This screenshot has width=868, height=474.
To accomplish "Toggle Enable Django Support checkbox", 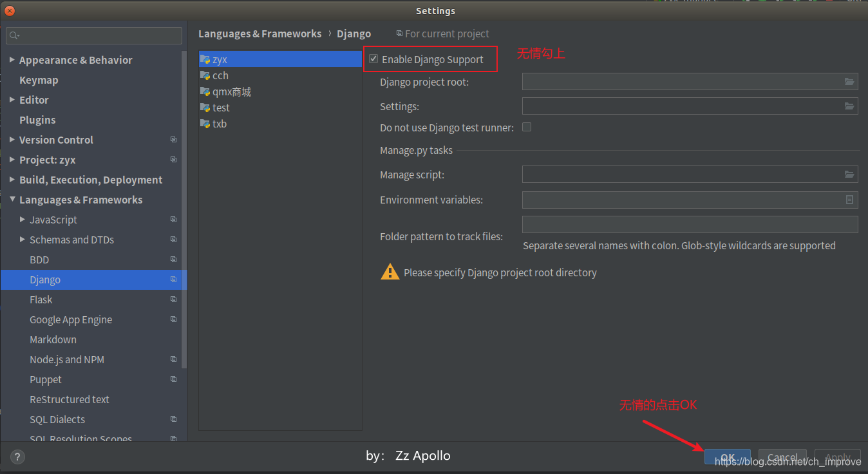I will click(373, 59).
